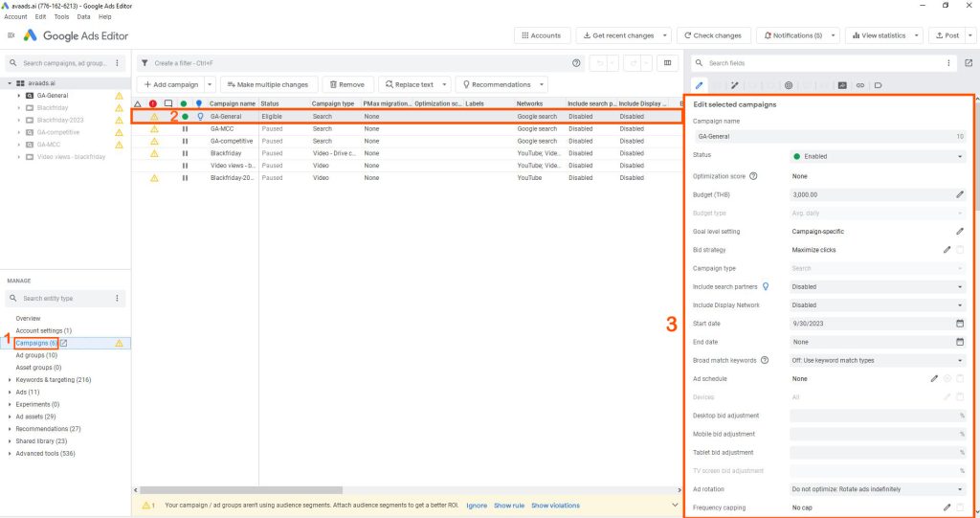Click the Post button
This screenshot has height=518, width=980.
pos(947,35)
